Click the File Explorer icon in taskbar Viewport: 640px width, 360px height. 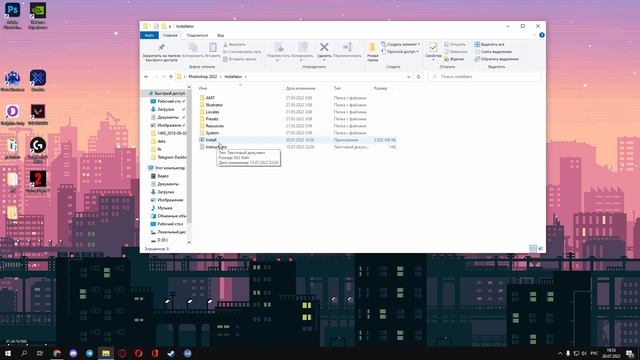[x=106, y=353]
